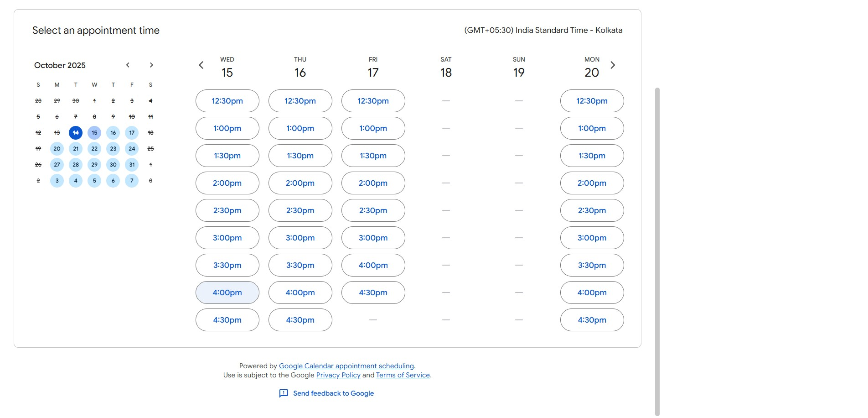Show next days after Monday 20
The height and width of the screenshot is (418, 868).
tap(613, 65)
